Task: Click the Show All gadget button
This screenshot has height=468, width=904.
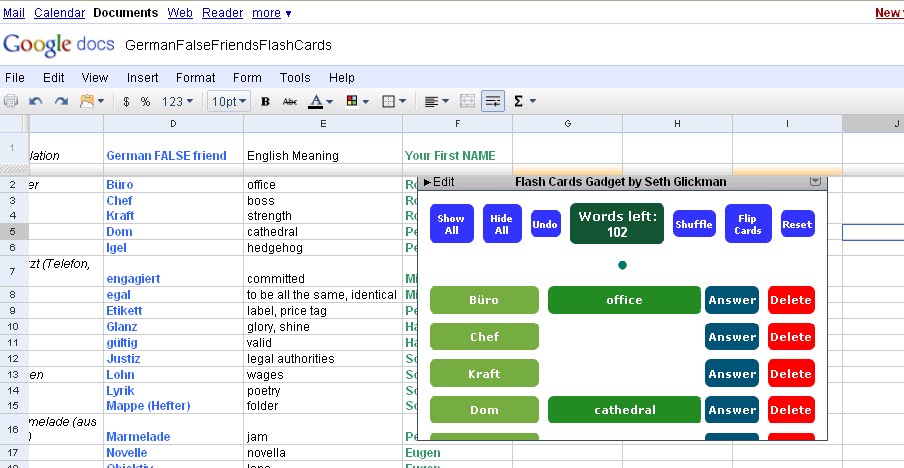Action: (x=451, y=224)
